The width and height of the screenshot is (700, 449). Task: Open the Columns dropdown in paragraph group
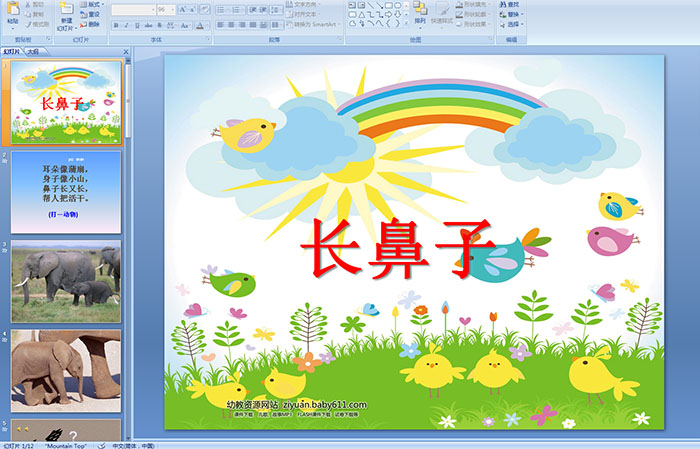[277, 25]
